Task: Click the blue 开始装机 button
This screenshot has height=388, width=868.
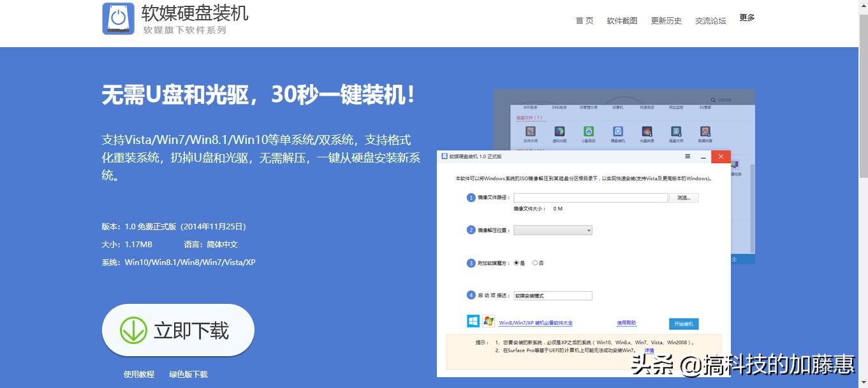Action: click(684, 324)
